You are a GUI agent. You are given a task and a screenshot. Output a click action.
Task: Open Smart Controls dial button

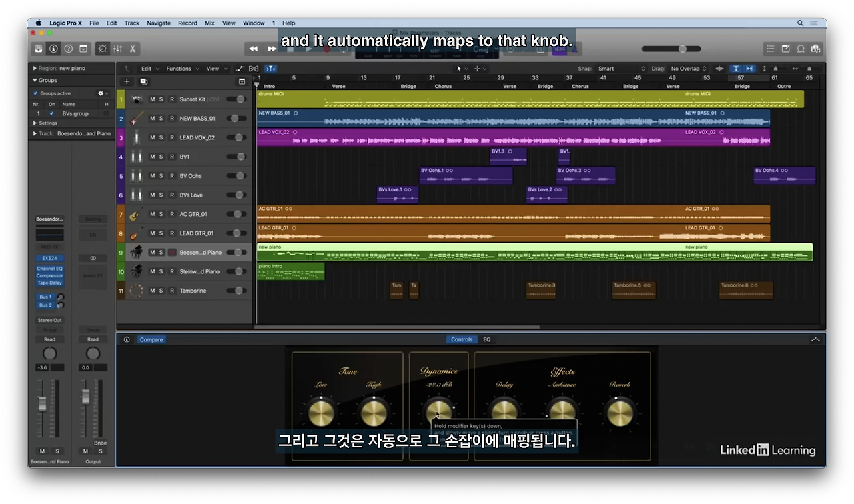pyautogui.click(x=102, y=49)
